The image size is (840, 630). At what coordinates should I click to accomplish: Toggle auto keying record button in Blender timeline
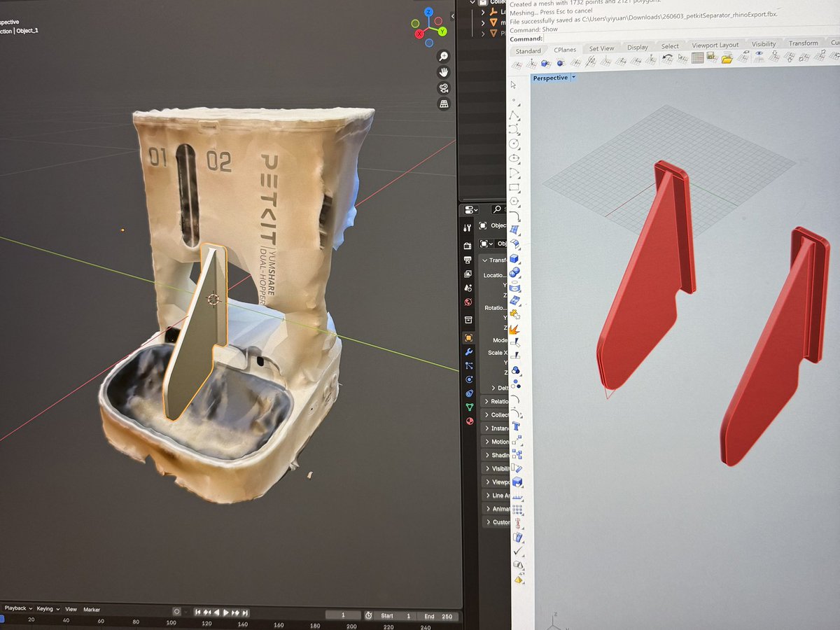(x=177, y=611)
